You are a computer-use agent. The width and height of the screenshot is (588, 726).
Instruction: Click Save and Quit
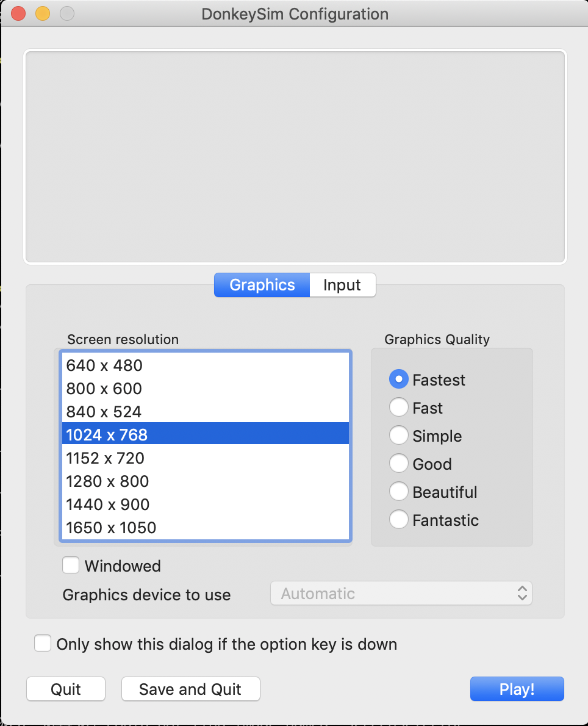[x=190, y=689]
